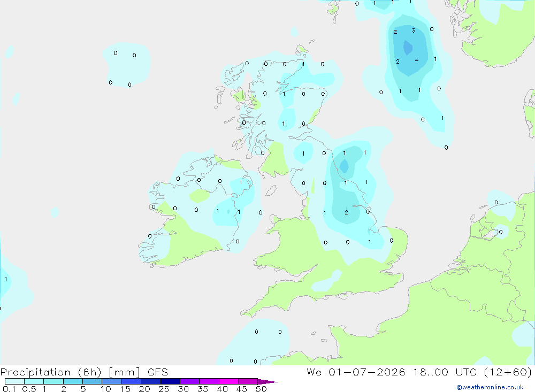Click the '40' legend scale label
Viewport: 535px width, 392px height.
tap(222, 389)
